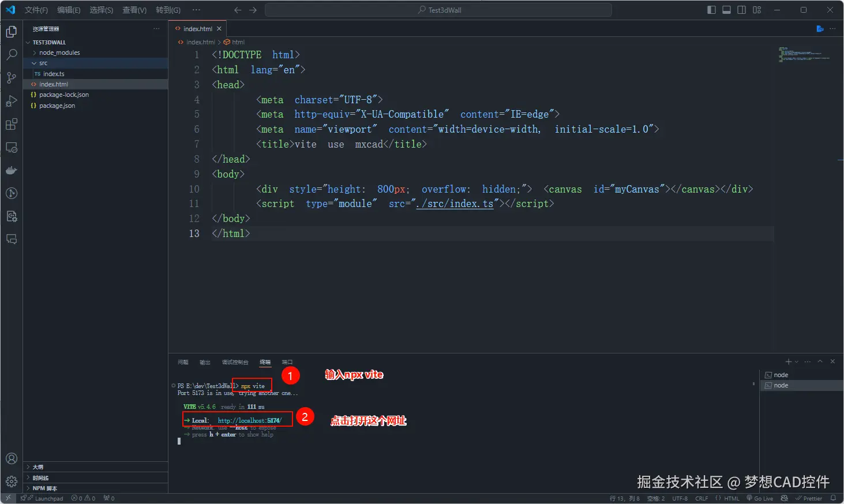Click the ports forwarded indicator showing 0

[x=109, y=498]
